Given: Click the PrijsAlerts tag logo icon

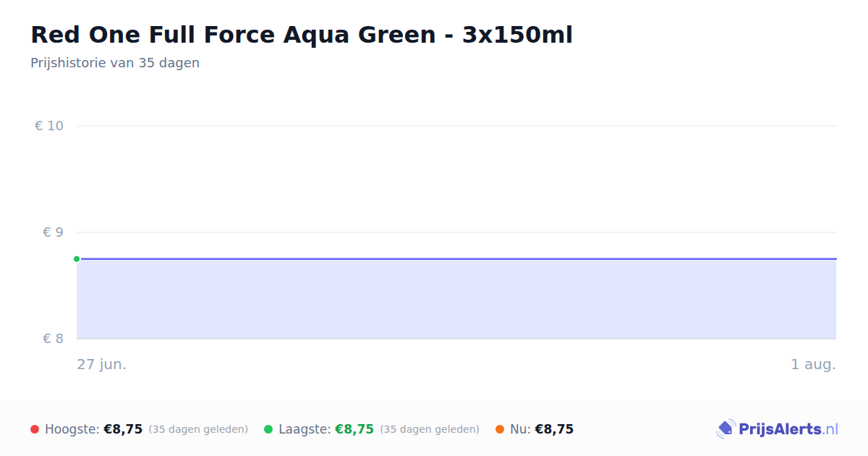Looking at the screenshot, I should coord(726,429).
